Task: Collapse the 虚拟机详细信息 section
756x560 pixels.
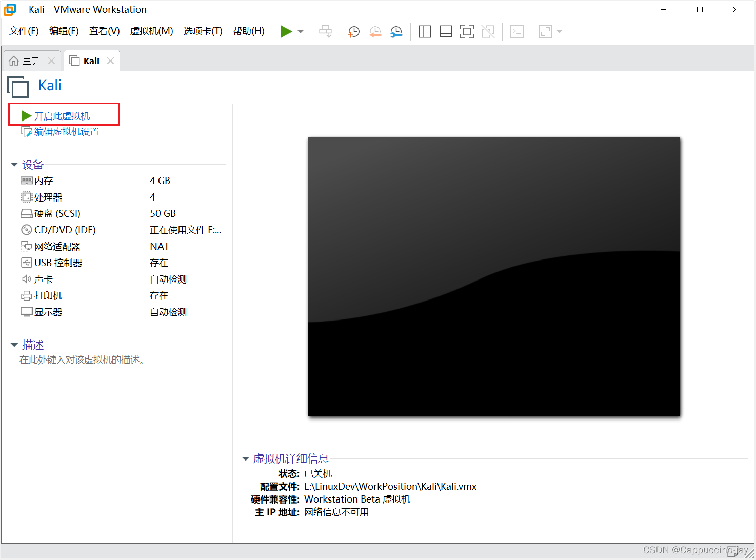Action: [246, 459]
